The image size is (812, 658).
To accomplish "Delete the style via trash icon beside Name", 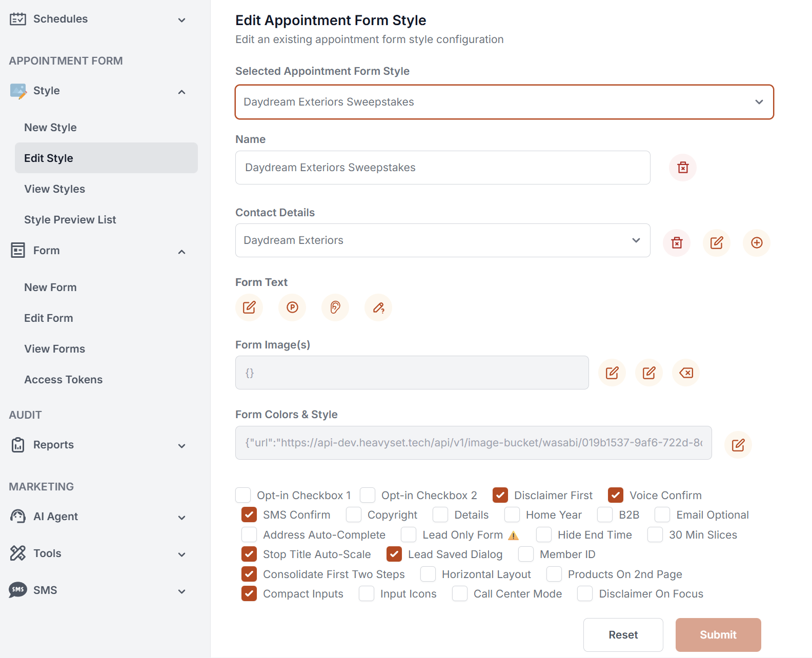I will 683,168.
